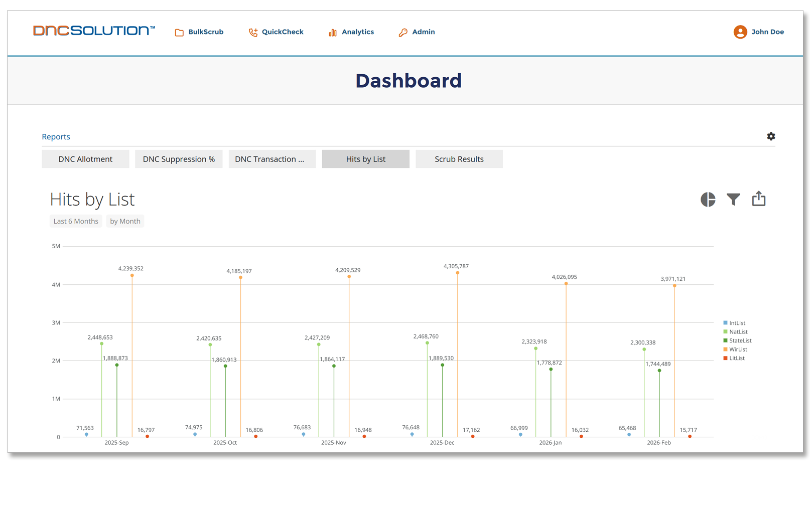Open the funnel filter icon
This screenshot has width=812, height=523.
tap(733, 200)
